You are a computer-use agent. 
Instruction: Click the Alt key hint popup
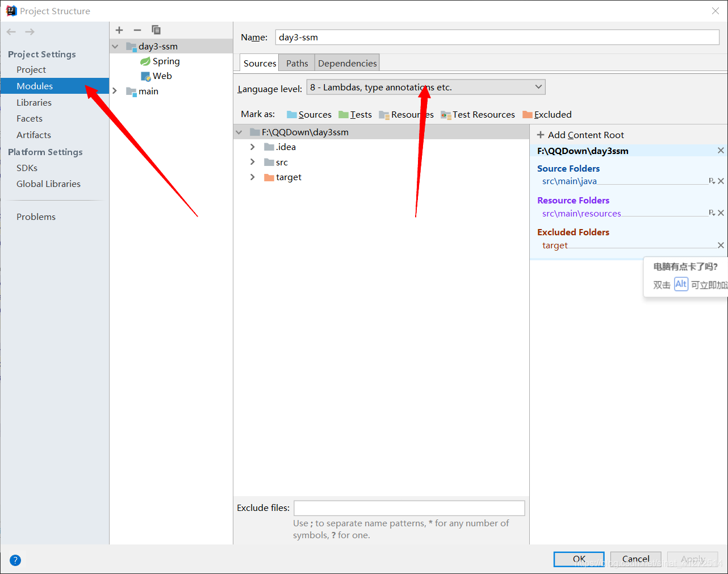[686, 276]
